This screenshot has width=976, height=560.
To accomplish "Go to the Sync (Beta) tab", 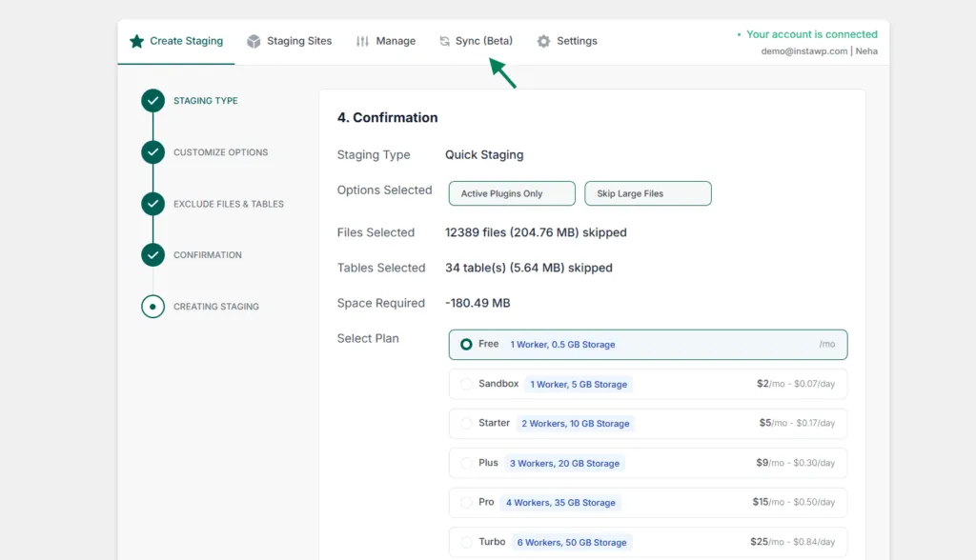I will pos(477,41).
